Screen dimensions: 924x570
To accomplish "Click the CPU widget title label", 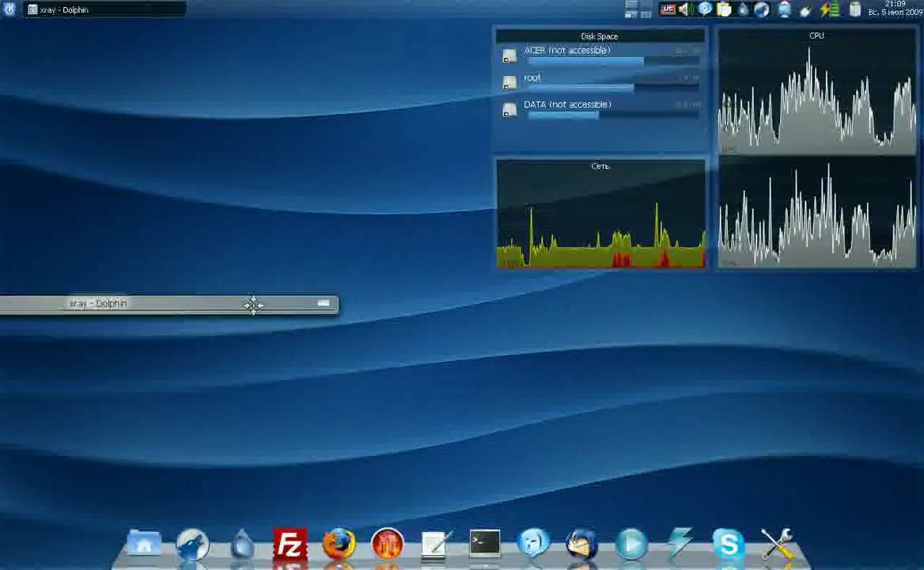I will [x=816, y=36].
